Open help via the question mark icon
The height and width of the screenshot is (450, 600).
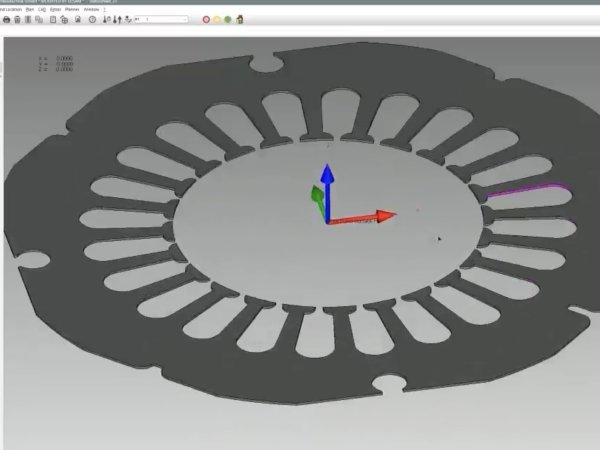(x=92, y=19)
